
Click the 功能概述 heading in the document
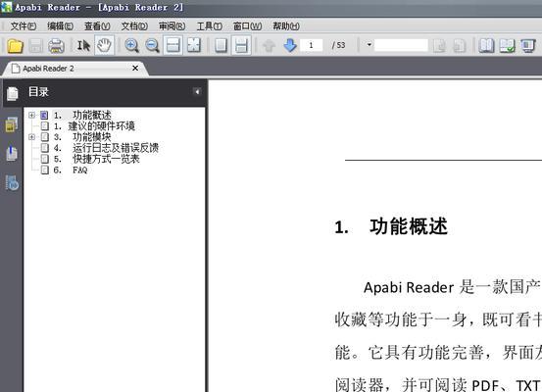(409, 227)
